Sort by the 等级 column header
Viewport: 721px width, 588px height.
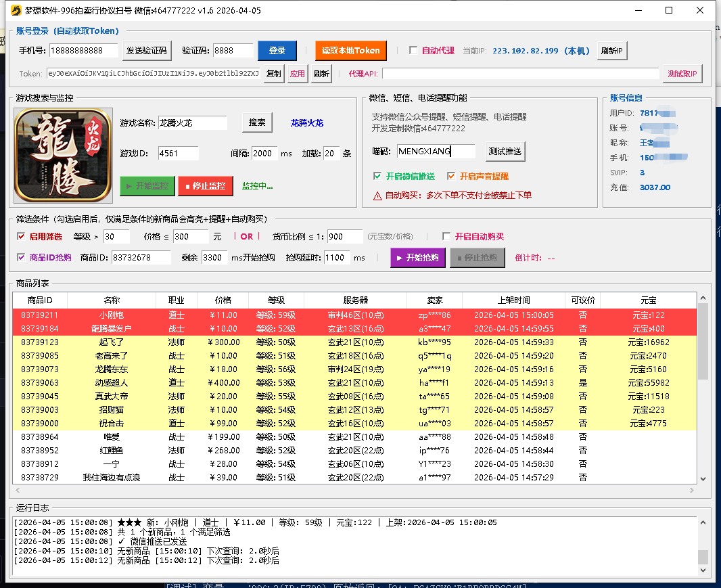(x=277, y=300)
